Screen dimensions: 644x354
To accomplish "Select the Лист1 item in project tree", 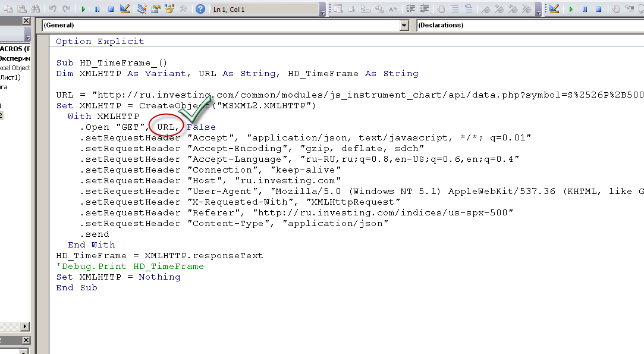I will (x=11, y=77).
